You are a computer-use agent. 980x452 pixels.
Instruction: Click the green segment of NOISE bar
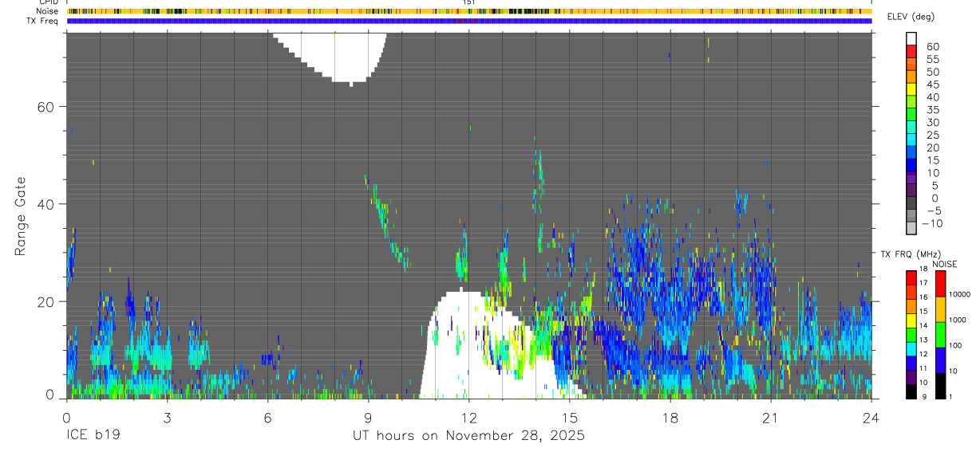coord(940,335)
